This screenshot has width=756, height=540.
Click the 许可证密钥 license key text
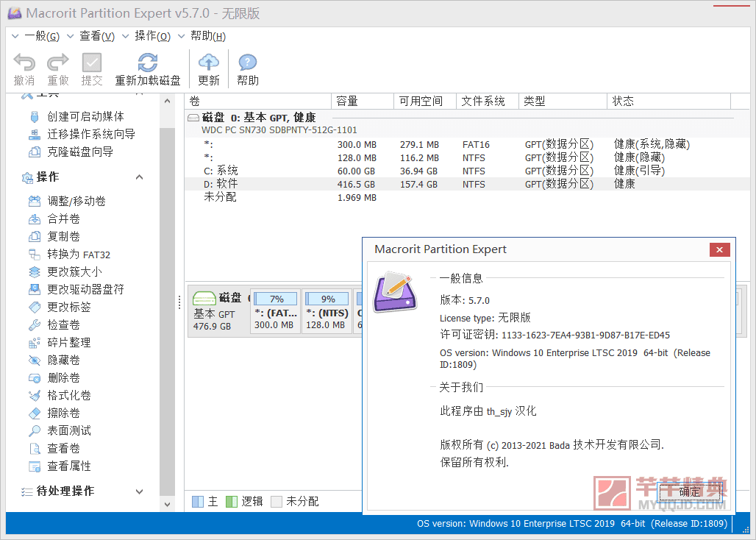554,335
